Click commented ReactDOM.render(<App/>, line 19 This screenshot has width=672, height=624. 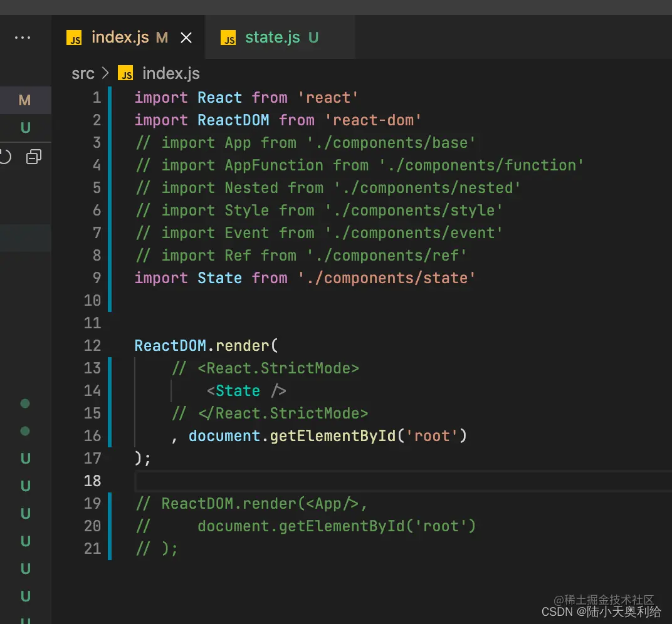251,504
